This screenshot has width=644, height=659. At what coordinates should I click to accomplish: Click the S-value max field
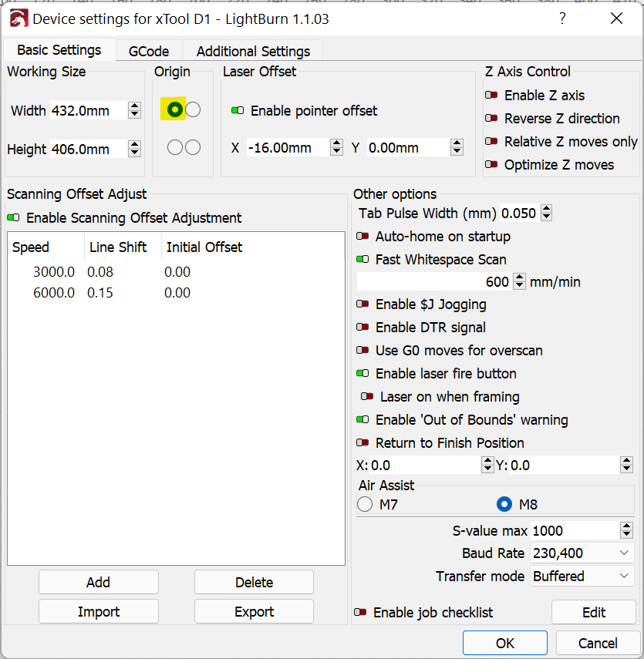pos(575,530)
